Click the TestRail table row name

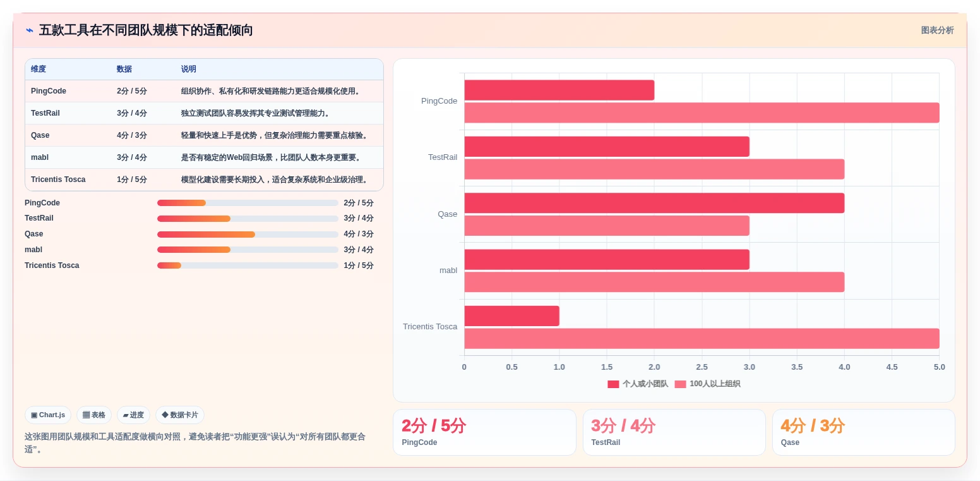coord(47,113)
